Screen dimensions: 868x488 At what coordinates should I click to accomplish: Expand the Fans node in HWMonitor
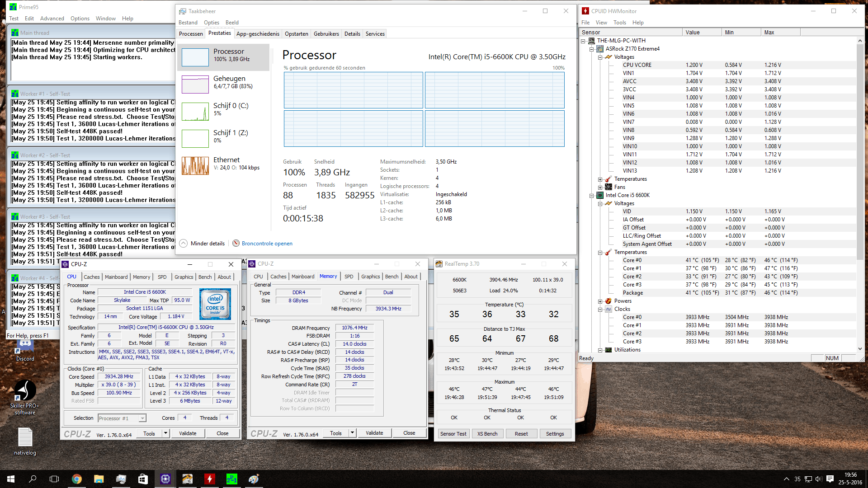600,187
